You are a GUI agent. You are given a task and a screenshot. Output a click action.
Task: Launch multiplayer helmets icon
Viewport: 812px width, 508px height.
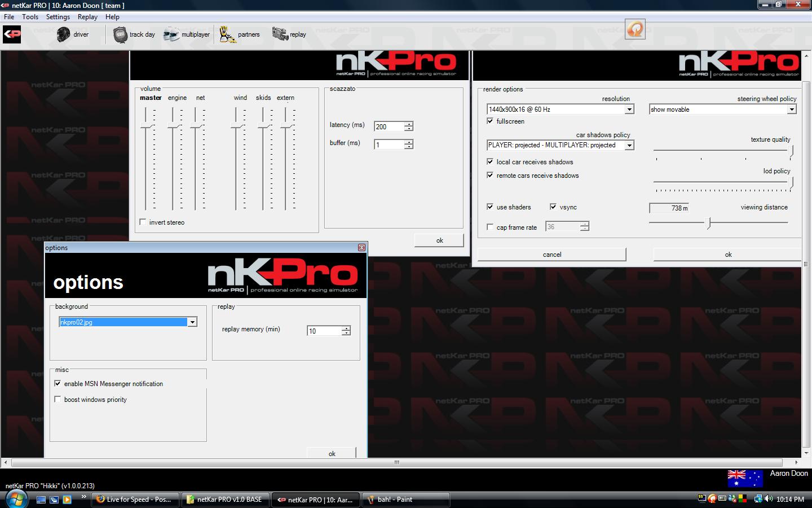(171, 34)
